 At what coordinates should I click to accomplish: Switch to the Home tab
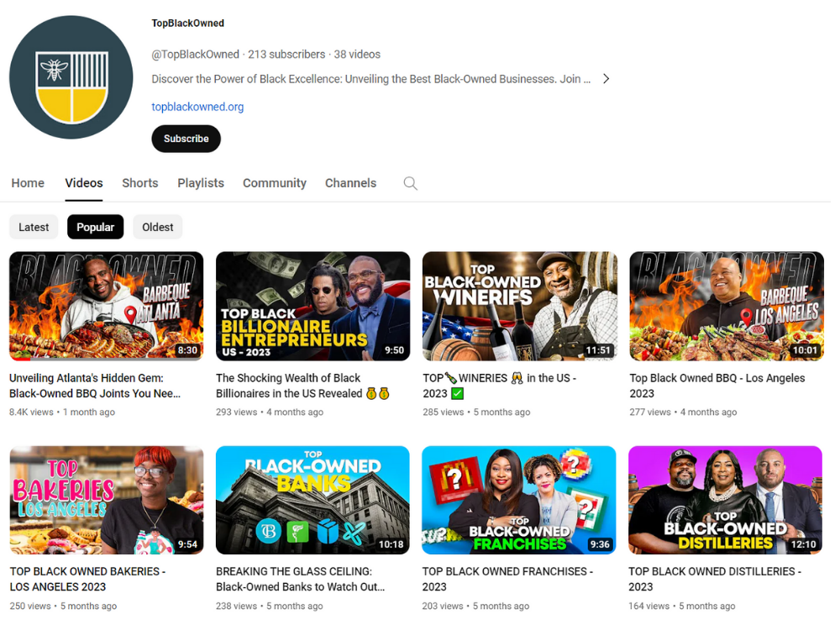click(x=28, y=183)
